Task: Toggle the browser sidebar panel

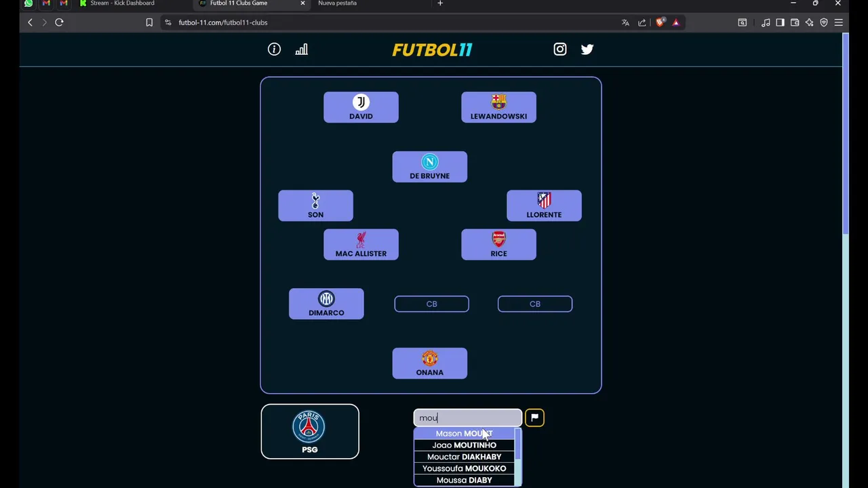Action: click(x=780, y=22)
